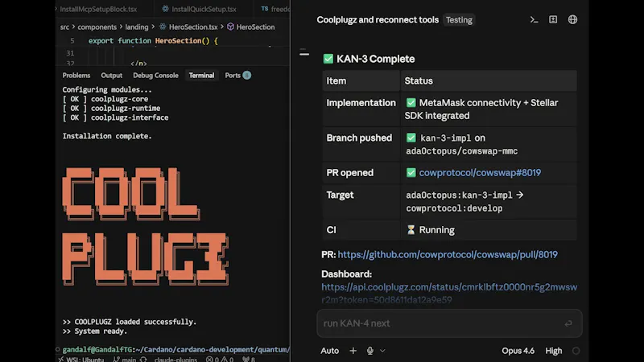Change the High effort setting
This screenshot has height=362, width=644.
coord(553,351)
